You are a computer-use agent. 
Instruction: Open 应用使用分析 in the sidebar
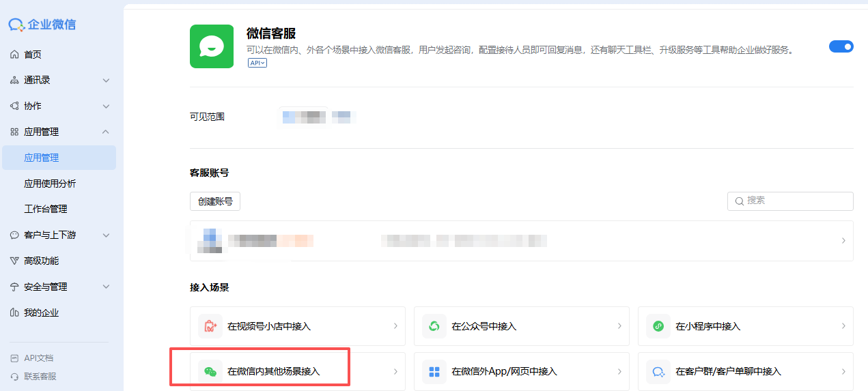click(50, 184)
